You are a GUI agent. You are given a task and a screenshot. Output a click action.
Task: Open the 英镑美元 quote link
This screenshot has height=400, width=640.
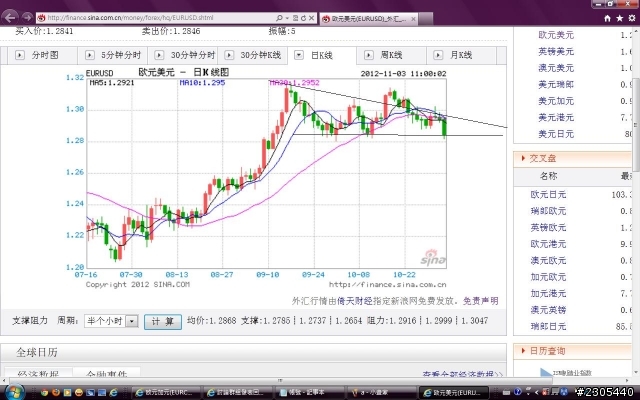(556, 51)
